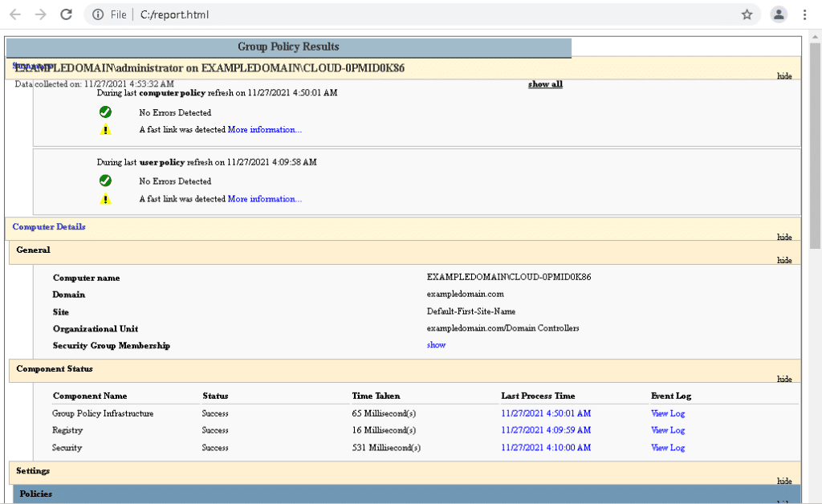Click the browser forward arrow
The image size is (822, 504).
coord(40,14)
